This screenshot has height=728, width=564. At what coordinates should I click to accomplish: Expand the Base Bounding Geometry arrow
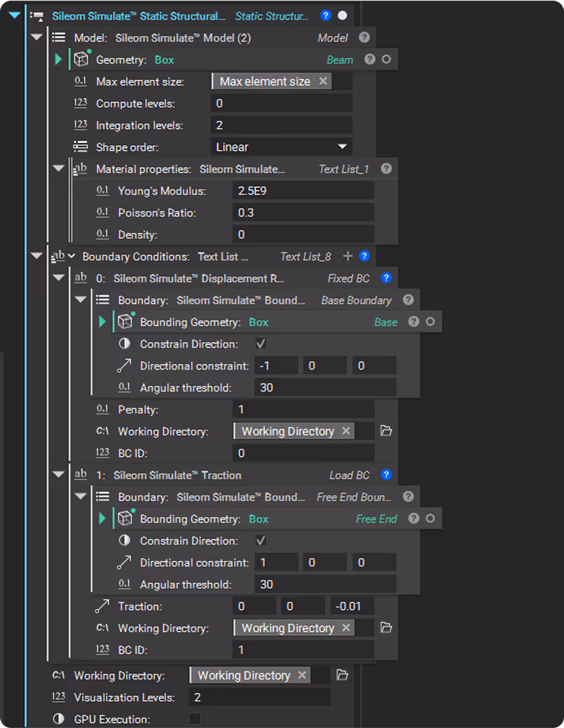click(x=102, y=321)
